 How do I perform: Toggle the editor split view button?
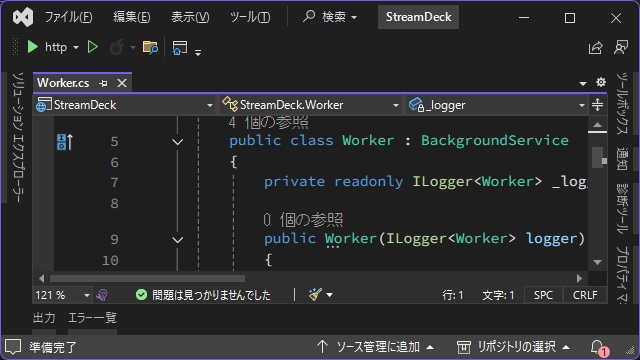(598, 105)
